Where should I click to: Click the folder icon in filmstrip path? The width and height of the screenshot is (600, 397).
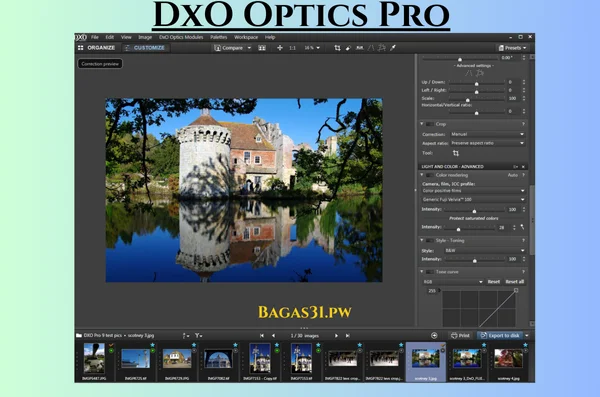[79, 335]
